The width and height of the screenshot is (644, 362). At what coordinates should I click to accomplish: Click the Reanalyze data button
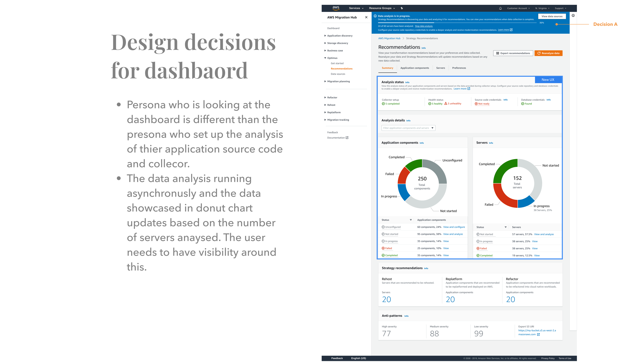tap(548, 53)
